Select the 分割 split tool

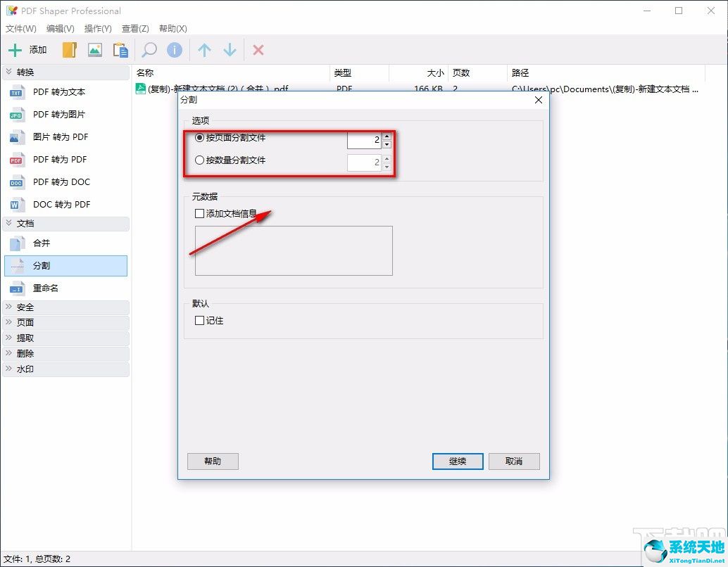(65, 266)
